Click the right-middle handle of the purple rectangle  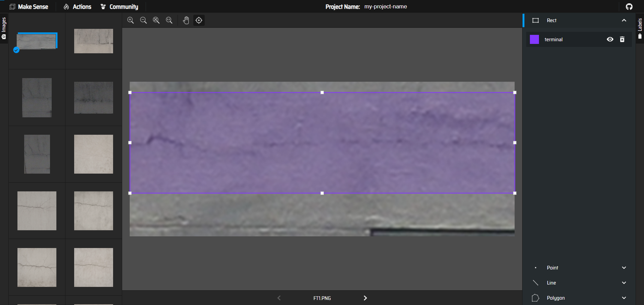[x=515, y=143]
